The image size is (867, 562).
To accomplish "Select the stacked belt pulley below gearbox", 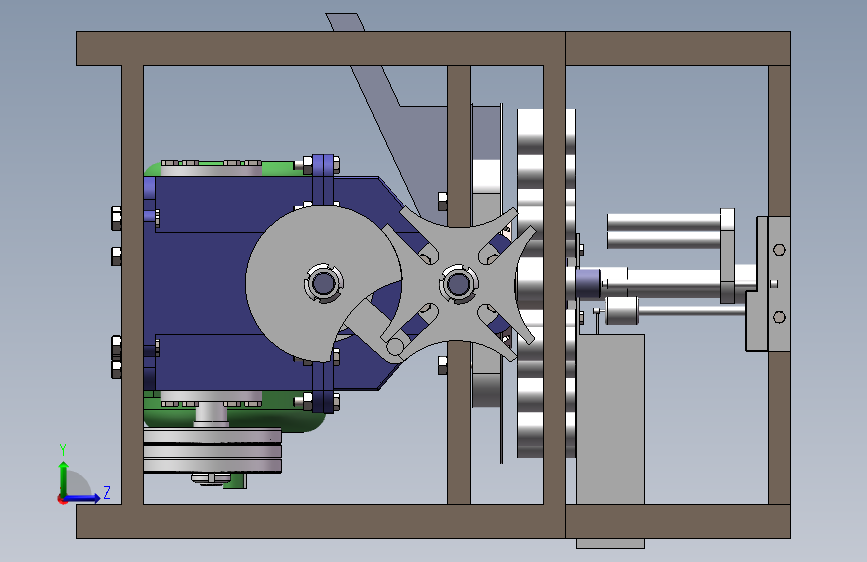I will click(x=212, y=451).
